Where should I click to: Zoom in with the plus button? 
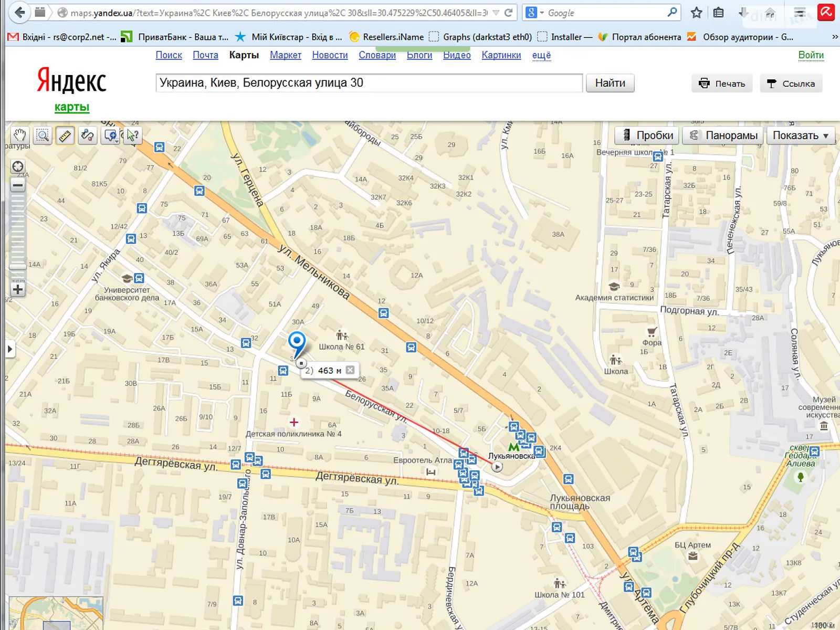tap(18, 289)
